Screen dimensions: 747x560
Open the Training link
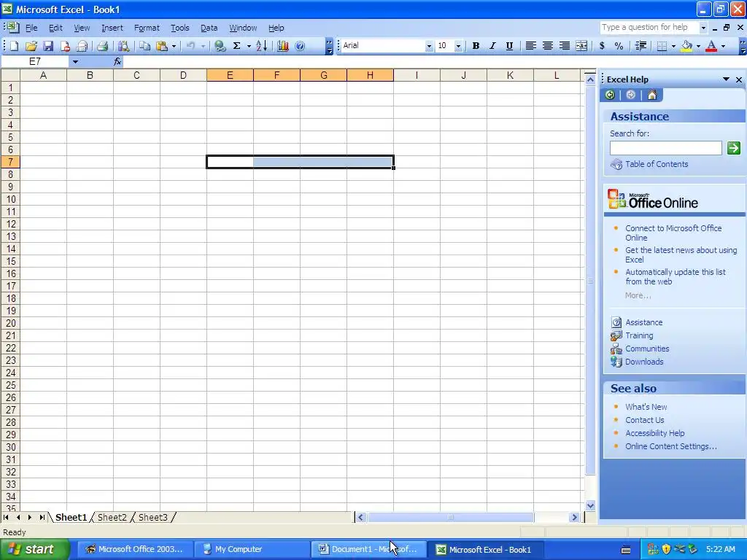click(639, 335)
